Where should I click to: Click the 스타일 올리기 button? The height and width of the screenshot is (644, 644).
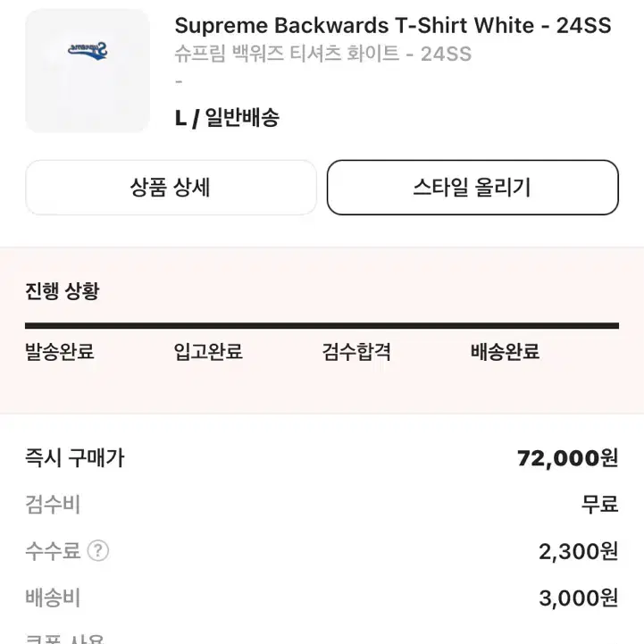click(x=473, y=188)
